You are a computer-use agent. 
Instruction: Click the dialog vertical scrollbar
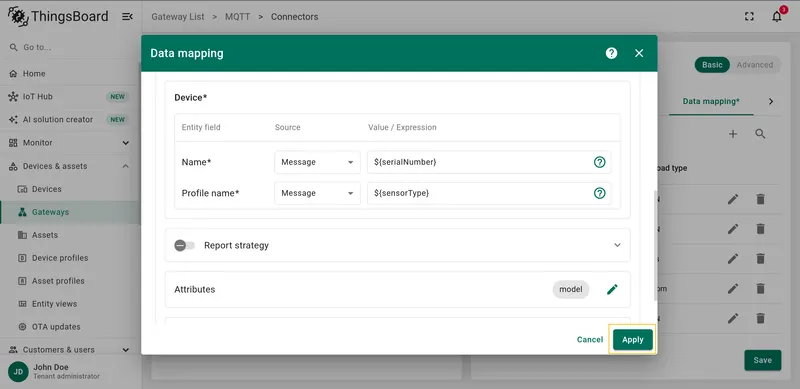click(x=655, y=245)
